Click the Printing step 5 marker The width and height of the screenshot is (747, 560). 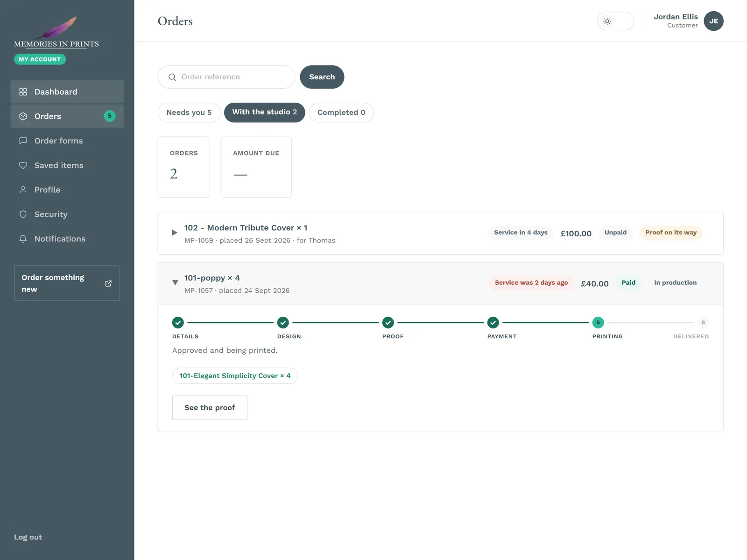(598, 322)
